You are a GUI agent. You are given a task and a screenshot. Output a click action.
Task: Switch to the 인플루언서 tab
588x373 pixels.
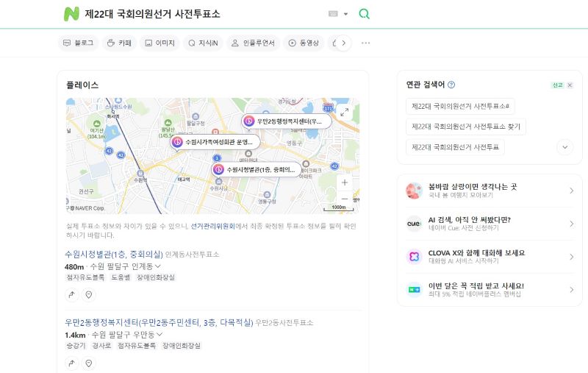(253, 43)
